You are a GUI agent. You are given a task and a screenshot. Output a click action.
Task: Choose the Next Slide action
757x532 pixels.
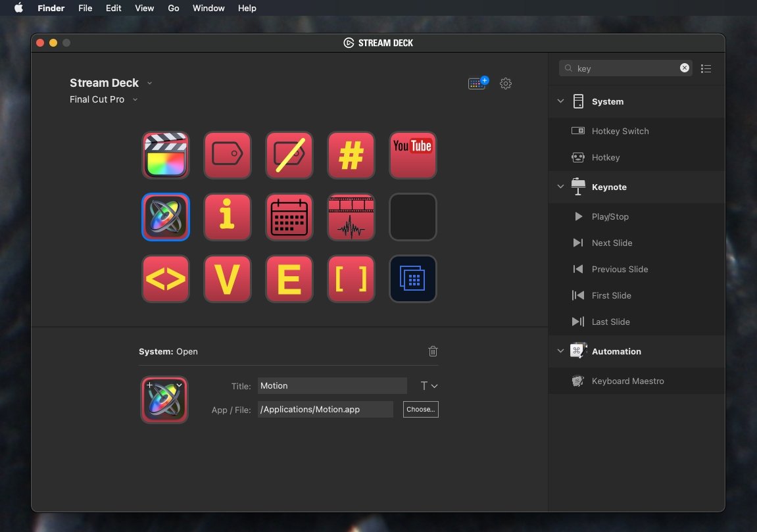tap(637, 243)
